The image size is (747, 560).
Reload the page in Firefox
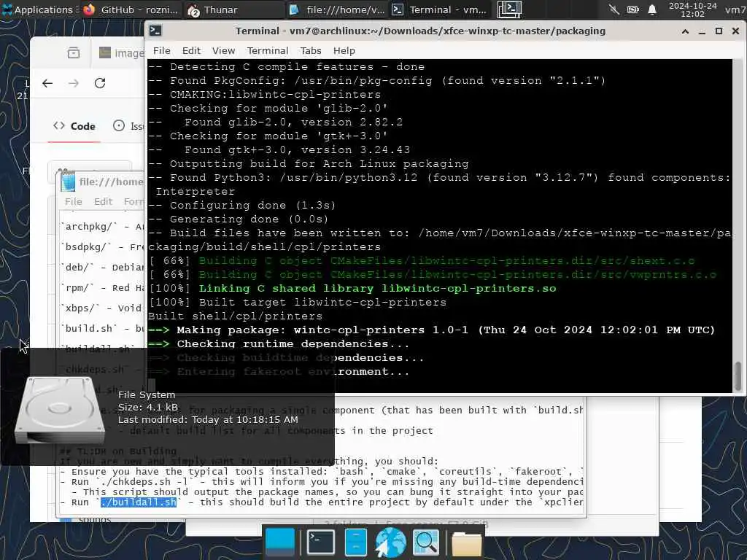pyautogui.click(x=99, y=83)
